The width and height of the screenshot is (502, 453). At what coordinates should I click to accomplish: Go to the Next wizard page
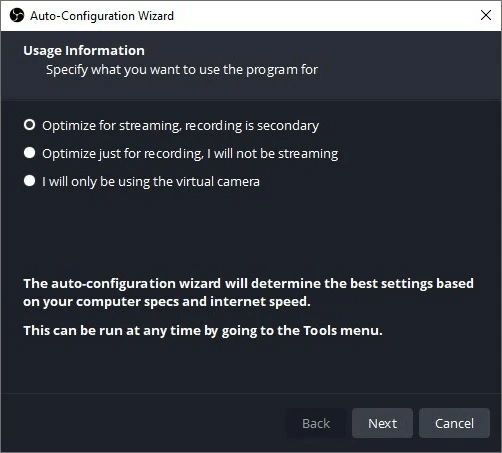[x=382, y=423]
